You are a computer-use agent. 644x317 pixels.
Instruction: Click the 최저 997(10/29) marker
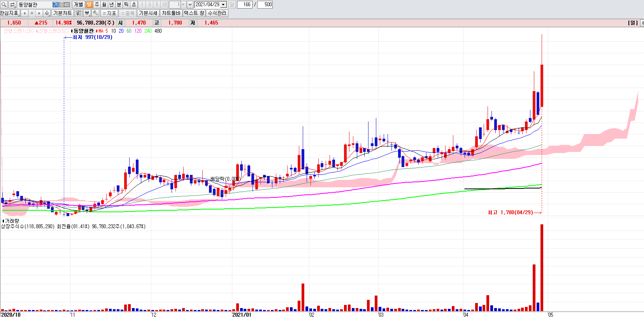(x=92, y=37)
